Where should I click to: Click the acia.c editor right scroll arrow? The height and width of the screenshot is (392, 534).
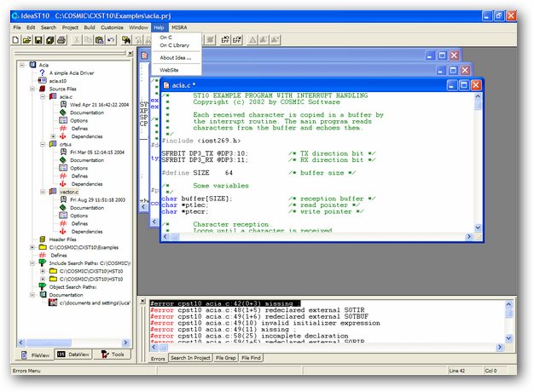468,236
